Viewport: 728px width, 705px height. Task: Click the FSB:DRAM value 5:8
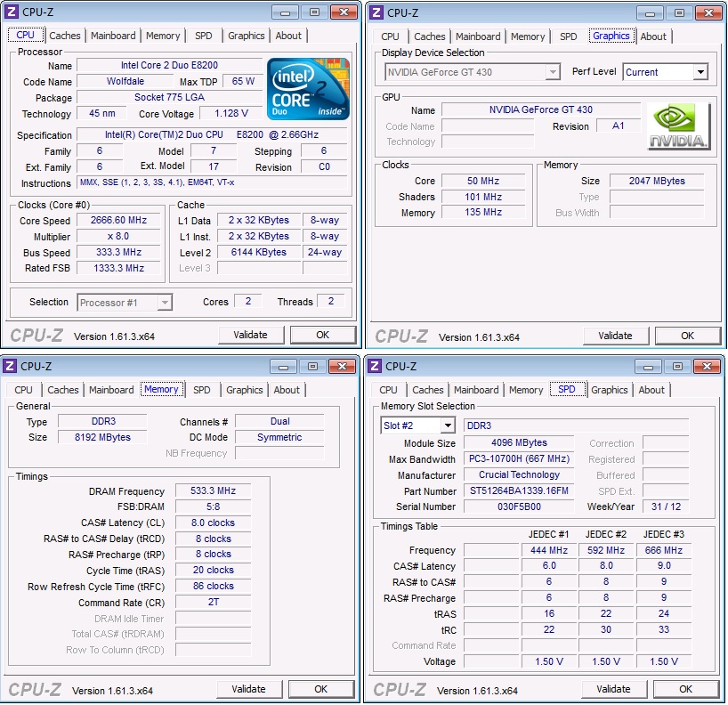[213, 506]
